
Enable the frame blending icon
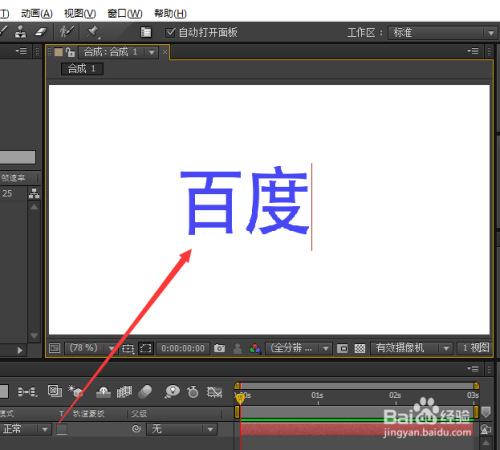(x=124, y=392)
